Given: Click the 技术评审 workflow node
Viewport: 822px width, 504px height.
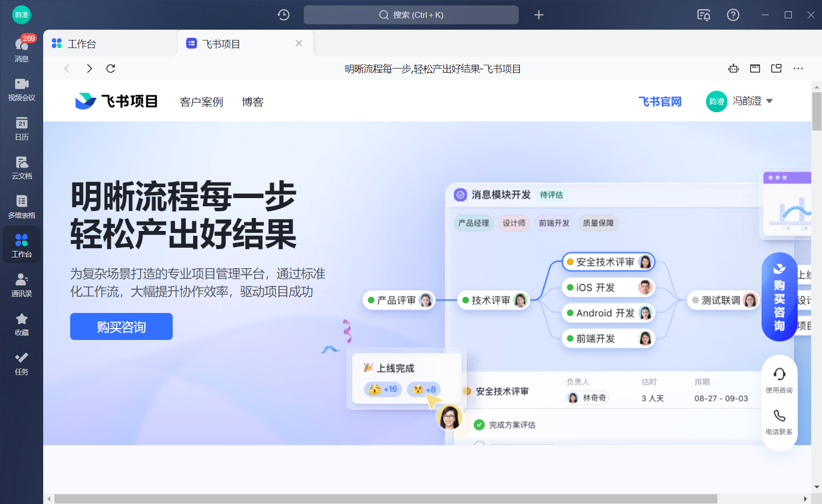Looking at the screenshot, I should coord(493,300).
